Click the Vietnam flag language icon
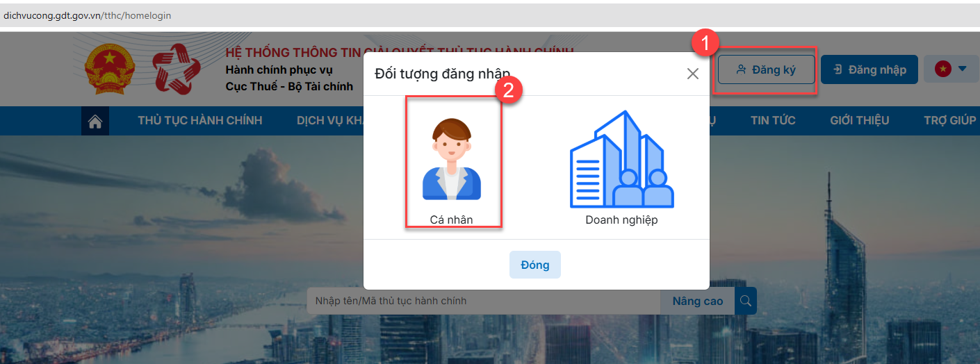980x364 pixels. coord(942,69)
